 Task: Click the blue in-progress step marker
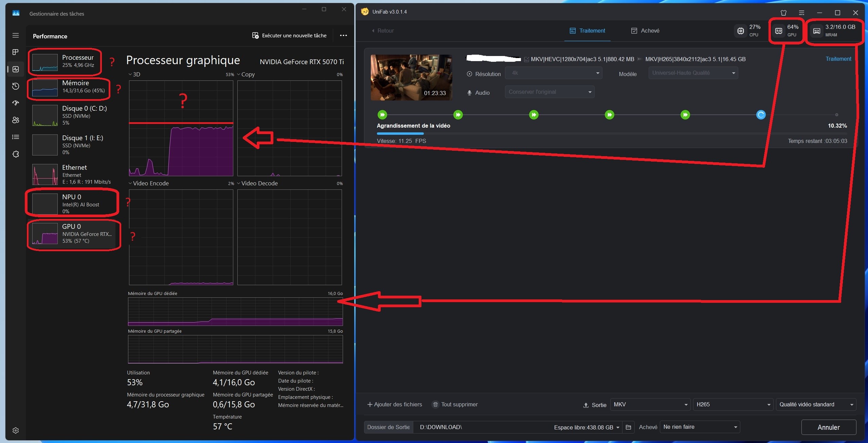tap(761, 115)
